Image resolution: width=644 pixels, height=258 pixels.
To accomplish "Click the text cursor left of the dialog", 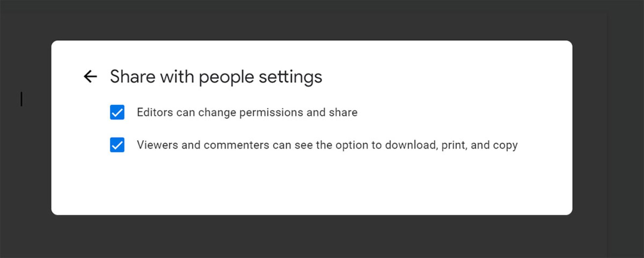I will 21,99.
